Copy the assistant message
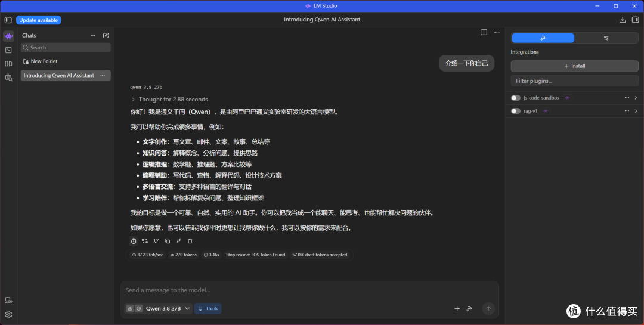Screen dimensions: 644x325 [168, 241]
